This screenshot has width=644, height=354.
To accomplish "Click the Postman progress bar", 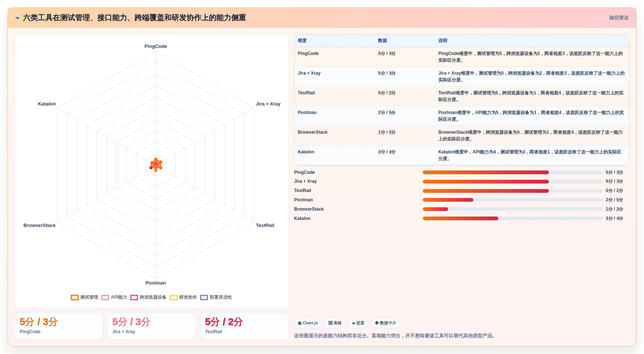I will click(512, 200).
